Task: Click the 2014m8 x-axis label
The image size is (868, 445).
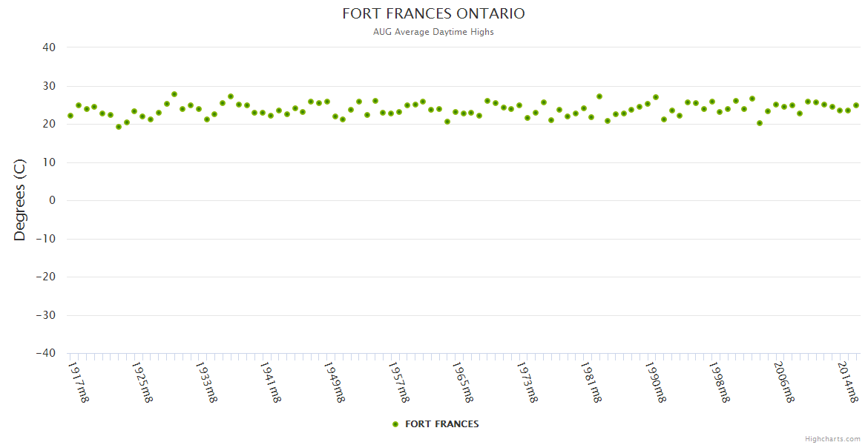Action: click(847, 381)
